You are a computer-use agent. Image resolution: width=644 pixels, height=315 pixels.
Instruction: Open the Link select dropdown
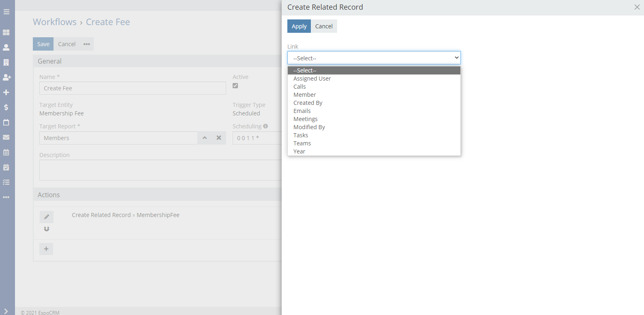[x=374, y=58]
